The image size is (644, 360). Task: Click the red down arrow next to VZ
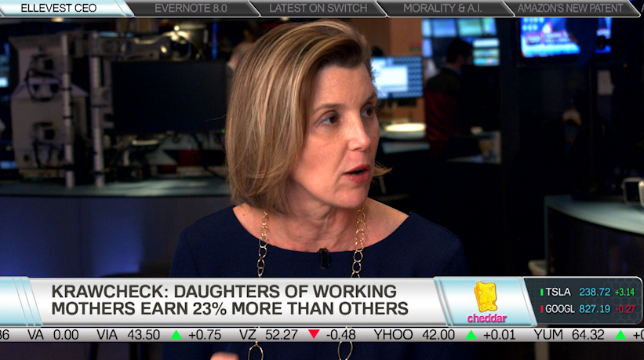(315, 334)
